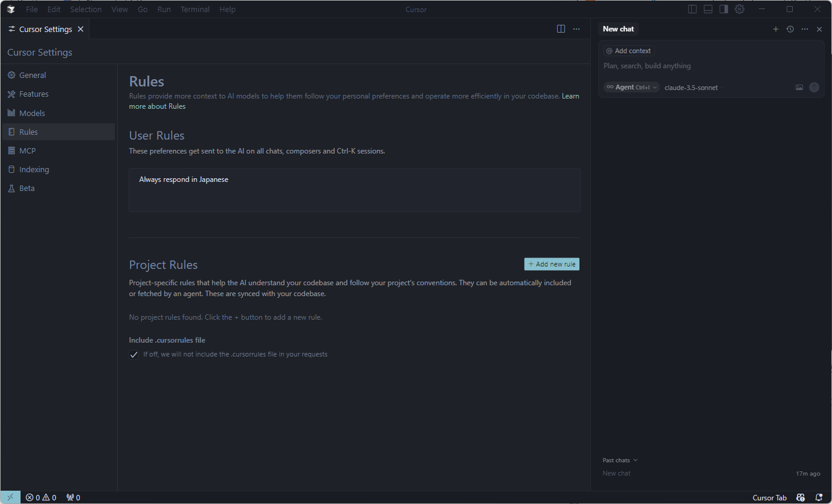Focus the Plan, search, build anything input
Screen dimensions: 832x504
coord(711,66)
